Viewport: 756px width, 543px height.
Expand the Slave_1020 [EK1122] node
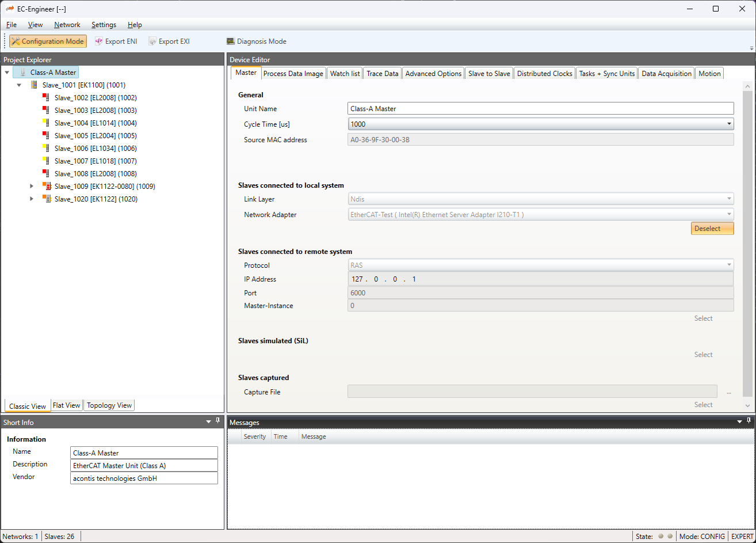(x=32, y=199)
